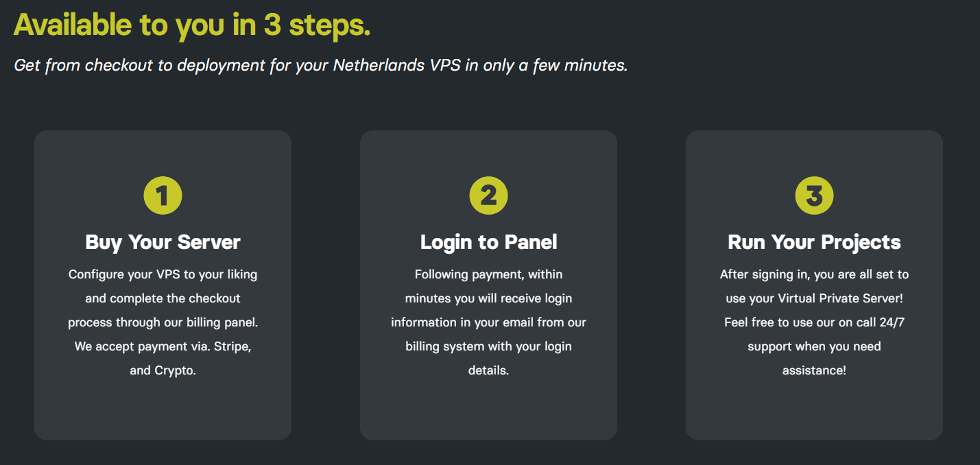Click the 'Following payment, within' line
This screenshot has height=465, width=980.
488,274
